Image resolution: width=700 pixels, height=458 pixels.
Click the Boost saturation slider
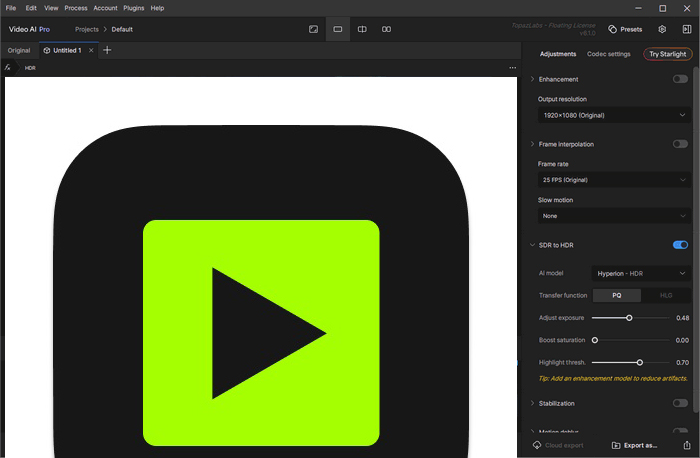coord(630,340)
